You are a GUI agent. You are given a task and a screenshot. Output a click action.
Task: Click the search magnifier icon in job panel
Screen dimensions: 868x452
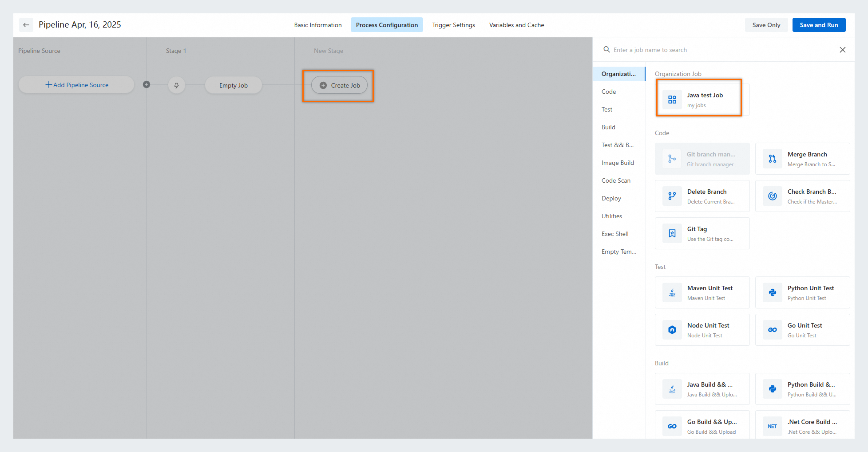coord(606,49)
